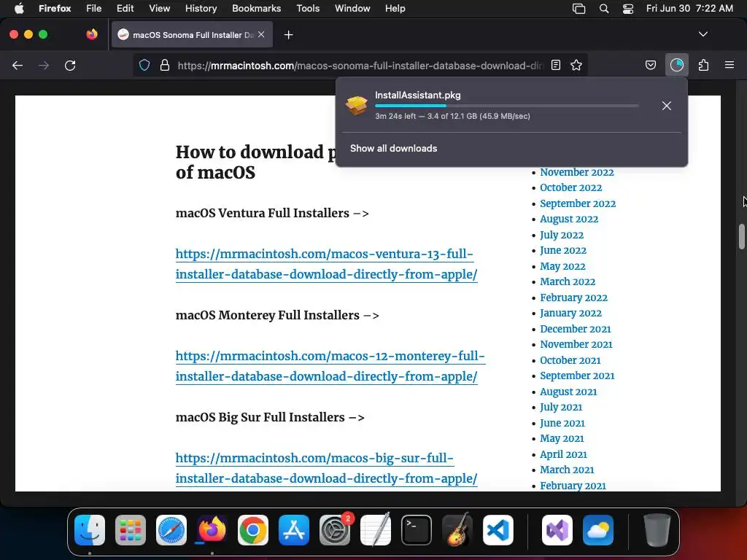The width and height of the screenshot is (747, 560).
Task: Click the address bar URL field
Action: [360, 65]
